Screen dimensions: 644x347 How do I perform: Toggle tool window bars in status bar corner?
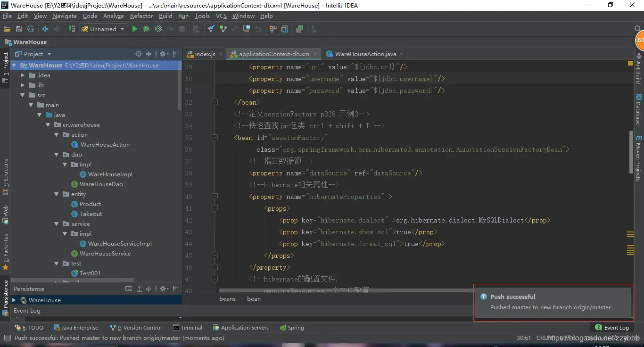coord(7,338)
